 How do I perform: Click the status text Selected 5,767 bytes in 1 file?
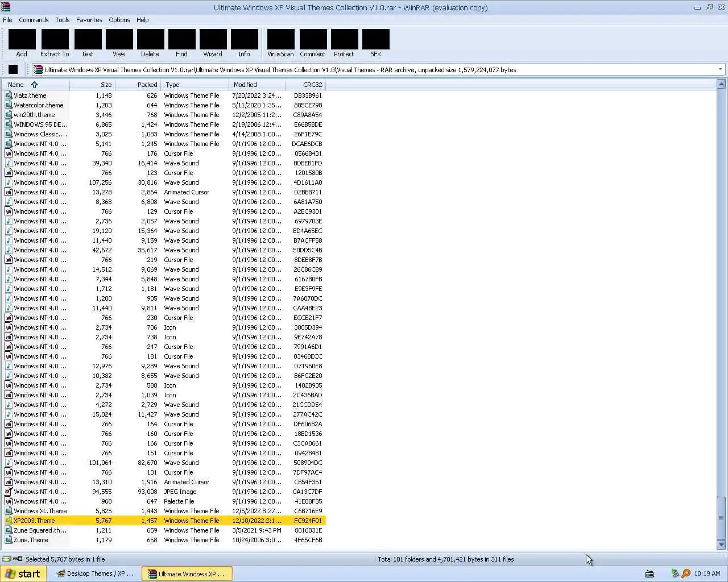click(65, 559)
